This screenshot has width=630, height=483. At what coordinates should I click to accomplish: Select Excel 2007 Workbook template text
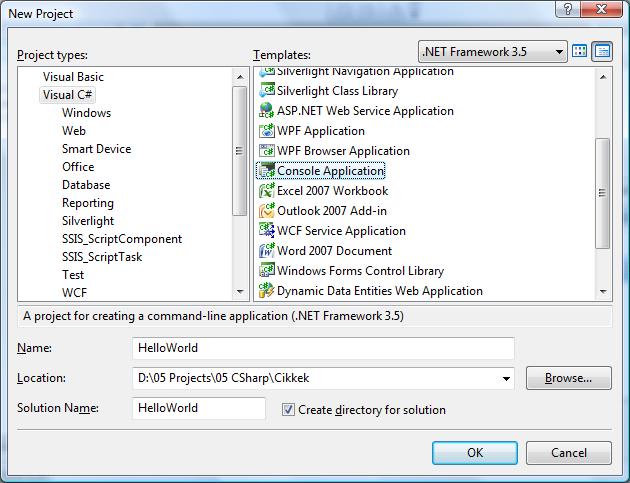tap(332, 191)
